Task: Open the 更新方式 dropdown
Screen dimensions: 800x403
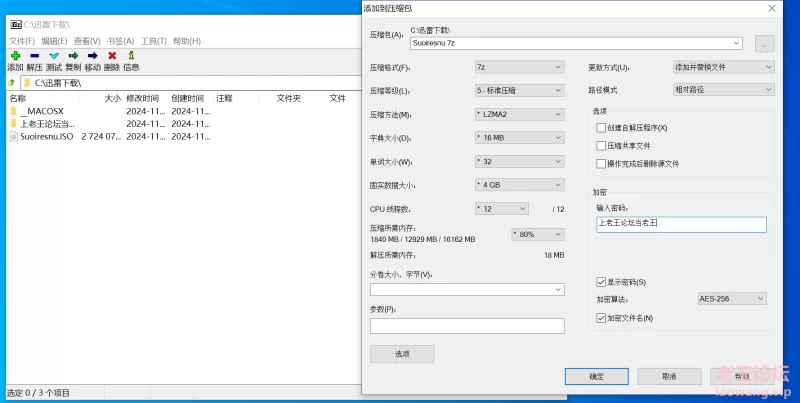Action: 723,67
